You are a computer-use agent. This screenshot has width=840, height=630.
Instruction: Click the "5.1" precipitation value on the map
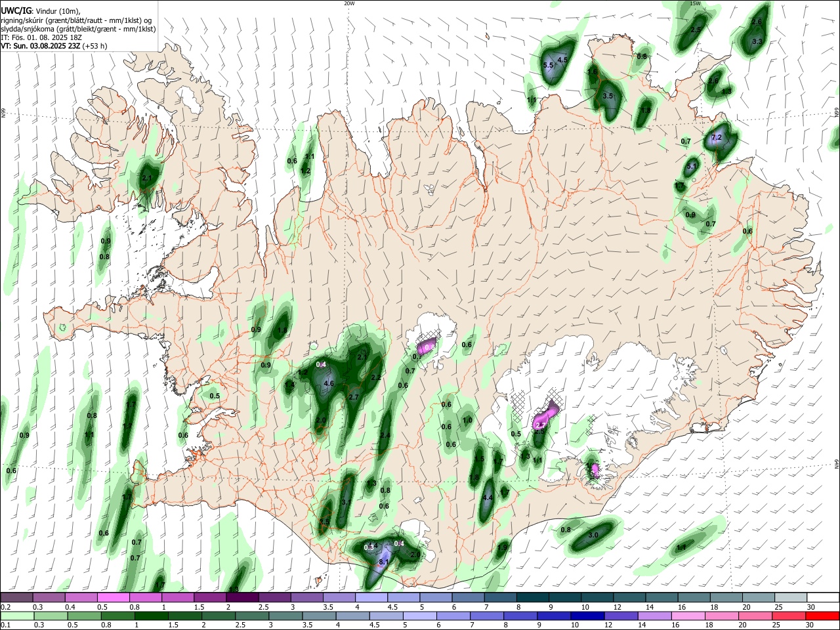691,167
